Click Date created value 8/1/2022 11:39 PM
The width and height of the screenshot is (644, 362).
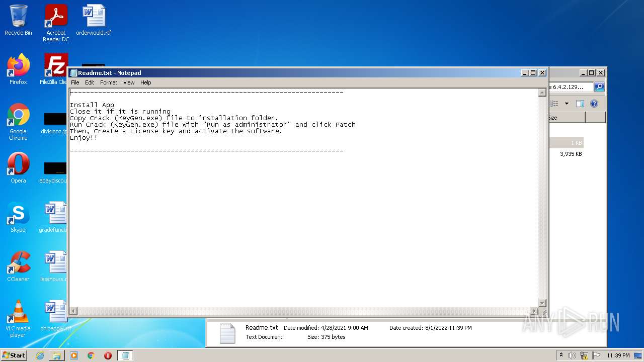coord(448,328)
